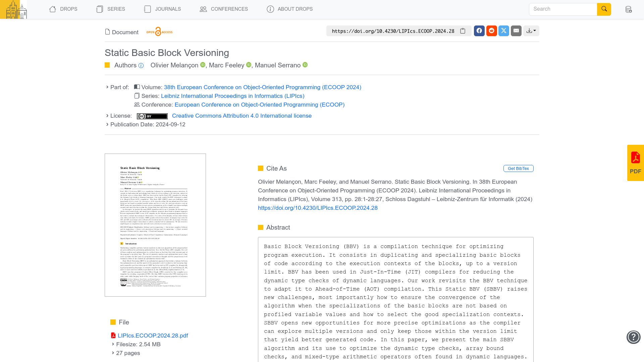Click the Authors info icon
Screen dimensions: 644x362
pyautogui.click(x=141, y=66)
